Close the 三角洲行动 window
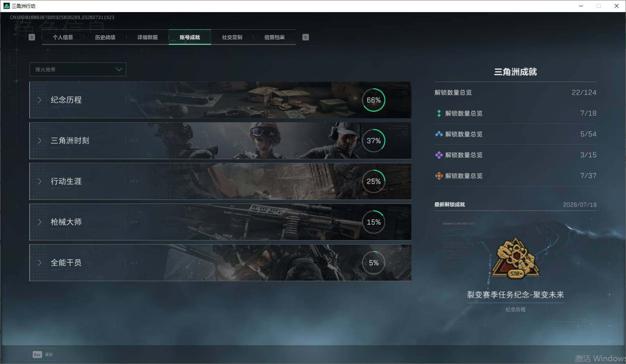The width and height of the screenshot is (626, 364). pyautogui.click(x=617, y=6)
